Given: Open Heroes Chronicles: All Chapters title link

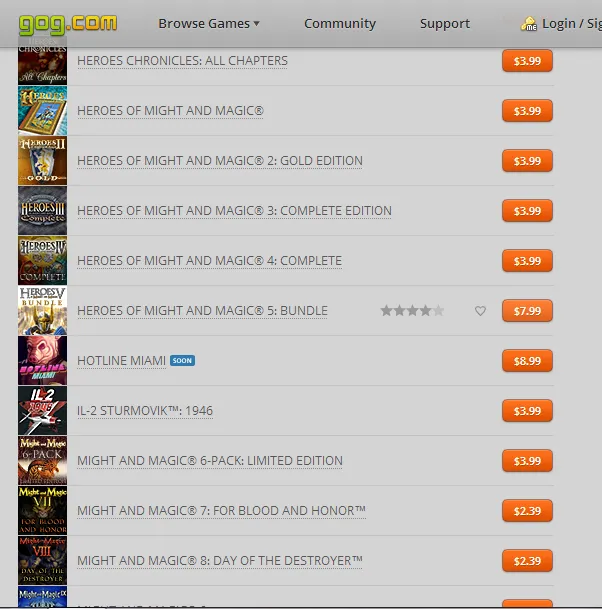Looking at the screenshot, I should [183, 61].
